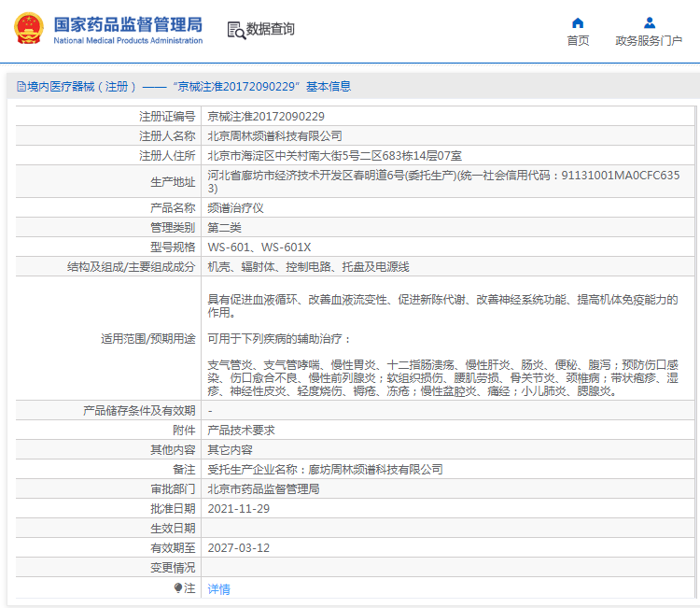The height and width of the screenshot is (608, 700).
Task: Click the 变更情况 label
Action: [173, 568]
